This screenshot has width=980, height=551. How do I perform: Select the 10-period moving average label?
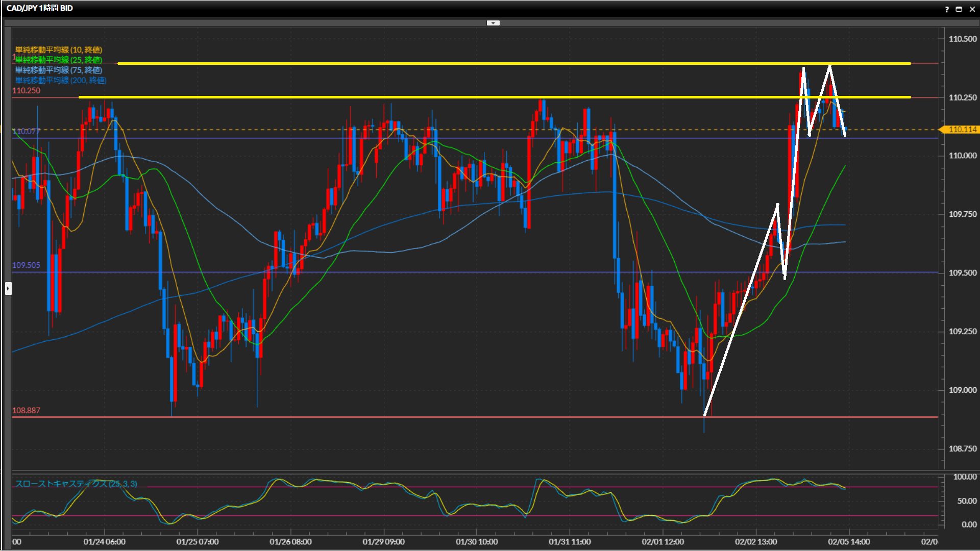tap(59, 49)
